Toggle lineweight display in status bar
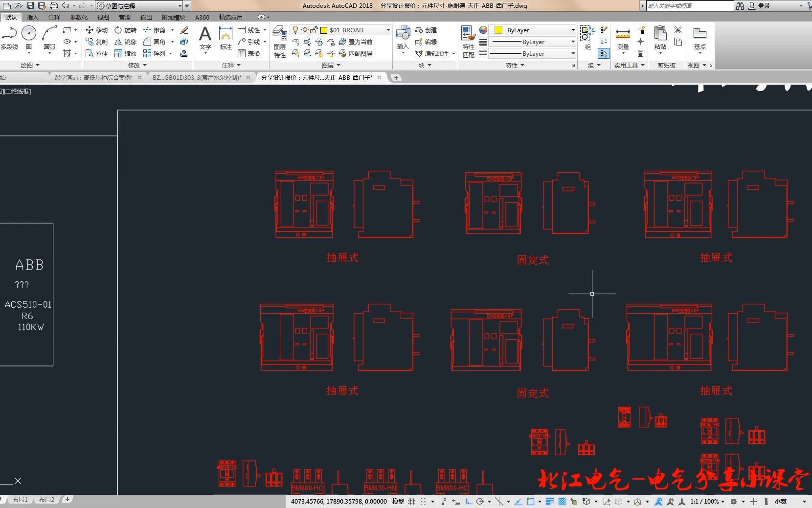Viewport: 812px width, 508px height. pyautogui.click(x=549, y=501)
